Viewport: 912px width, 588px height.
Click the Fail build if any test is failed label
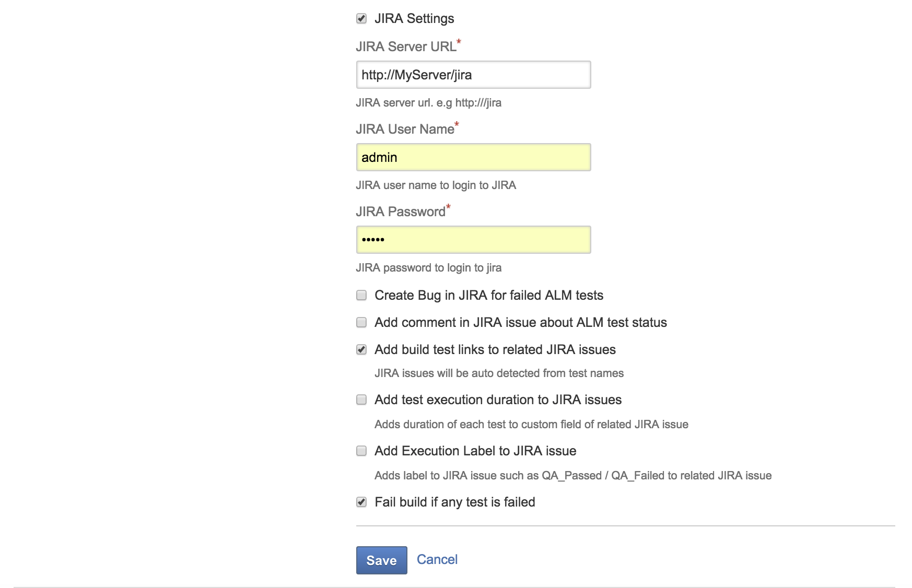(455, 502)
